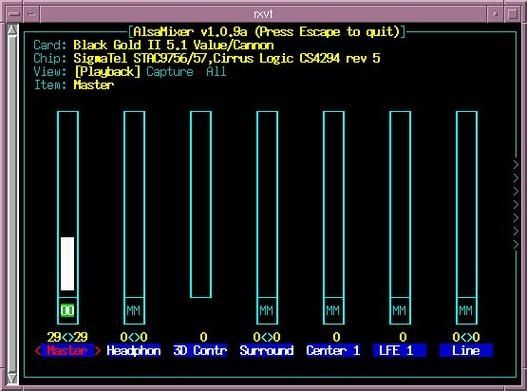Switch to the All view

[x=216, y=72]
